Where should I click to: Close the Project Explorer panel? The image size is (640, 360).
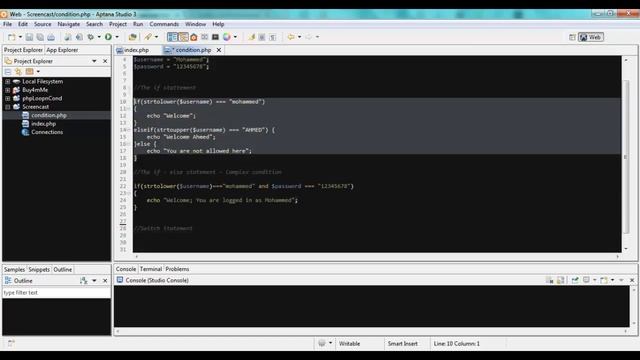(x=105, y=61)
